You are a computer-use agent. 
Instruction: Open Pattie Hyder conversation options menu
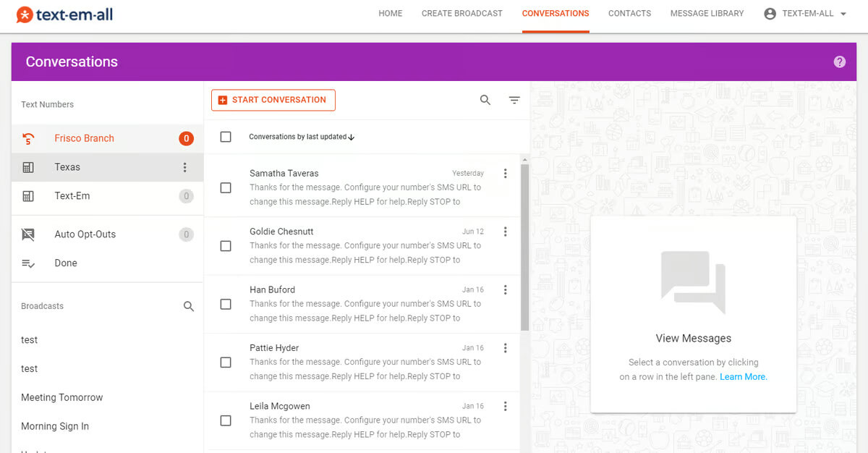tap(505, 348)
